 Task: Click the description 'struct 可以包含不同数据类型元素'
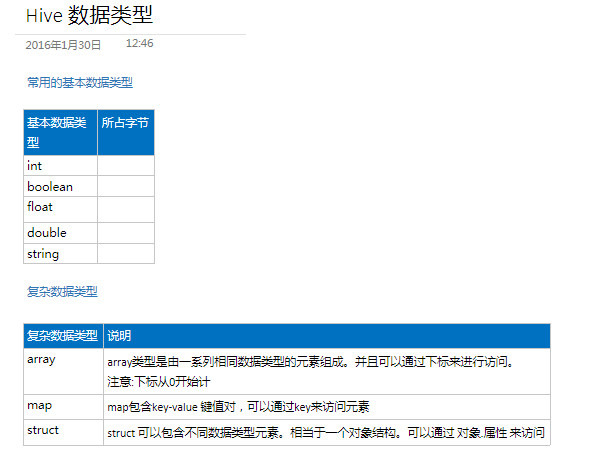(x=326, y=433)
